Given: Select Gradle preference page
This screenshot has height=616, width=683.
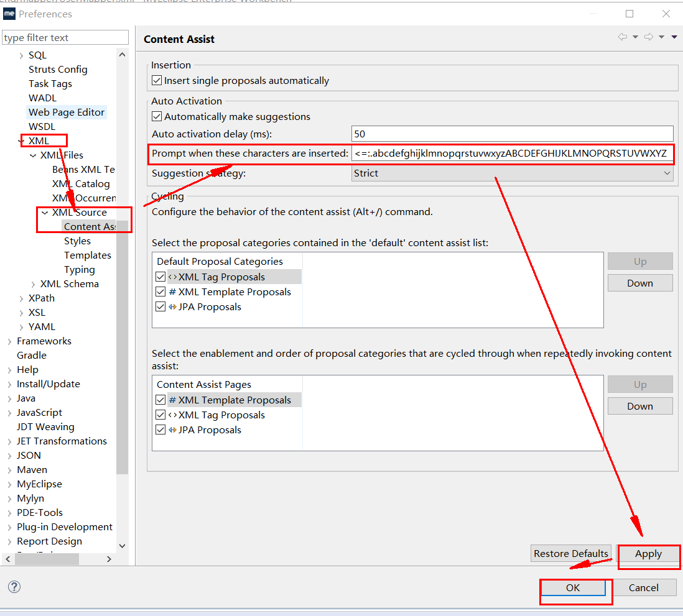Looking at the screenshot, I should point(31,355).
